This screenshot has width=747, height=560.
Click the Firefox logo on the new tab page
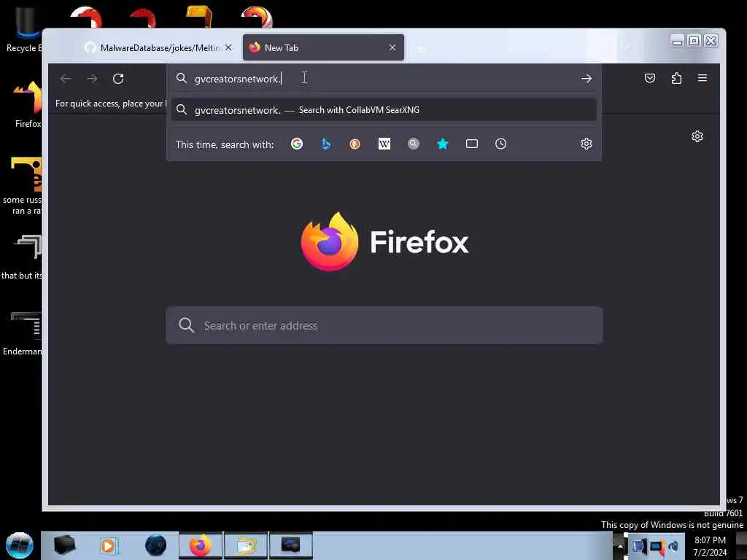coord(330,241)
